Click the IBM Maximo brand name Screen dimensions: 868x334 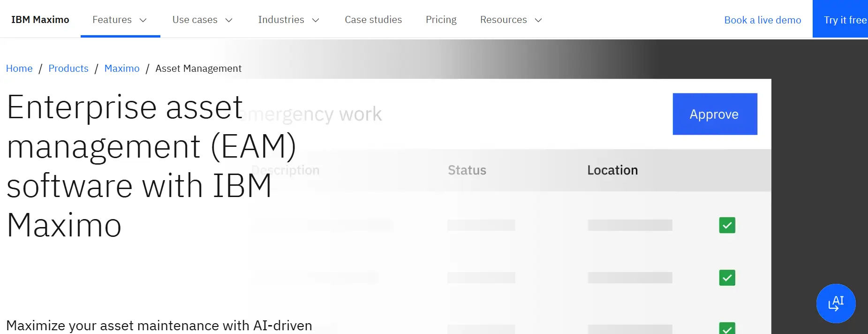point(40,20)
